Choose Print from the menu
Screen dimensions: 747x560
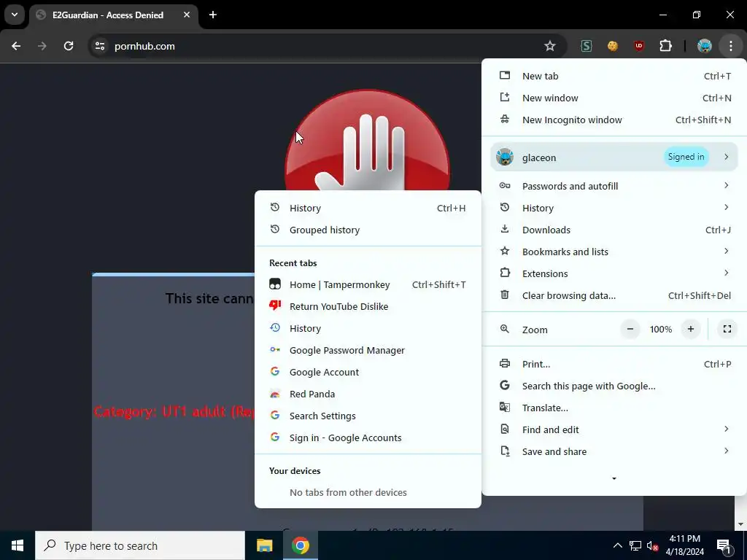point(614,365)
